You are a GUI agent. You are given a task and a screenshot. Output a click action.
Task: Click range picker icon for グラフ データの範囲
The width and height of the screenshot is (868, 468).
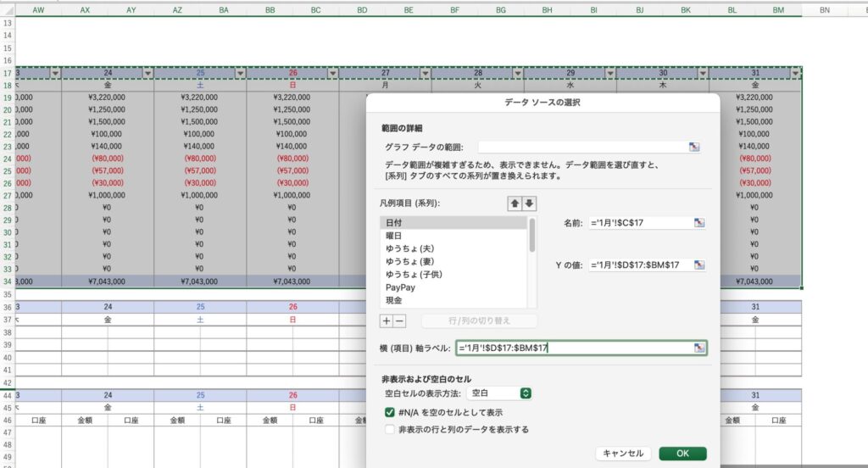(x=694, y=147)
